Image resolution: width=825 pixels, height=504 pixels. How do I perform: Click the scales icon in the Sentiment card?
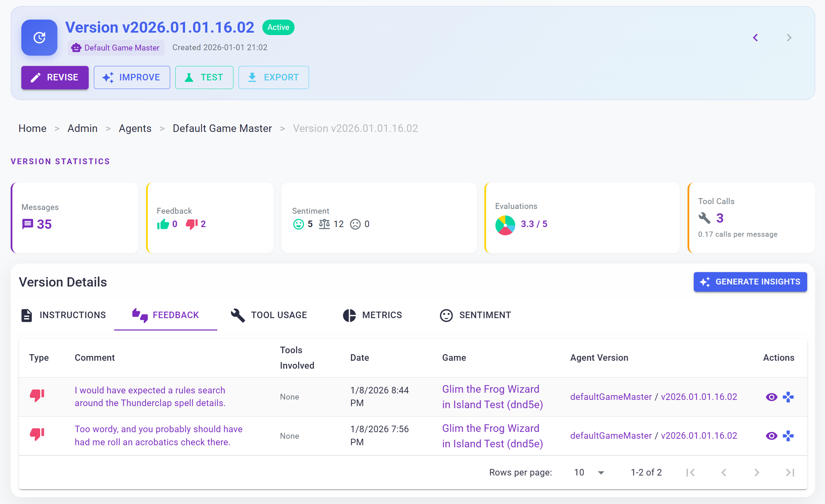(x=323, y=224)
